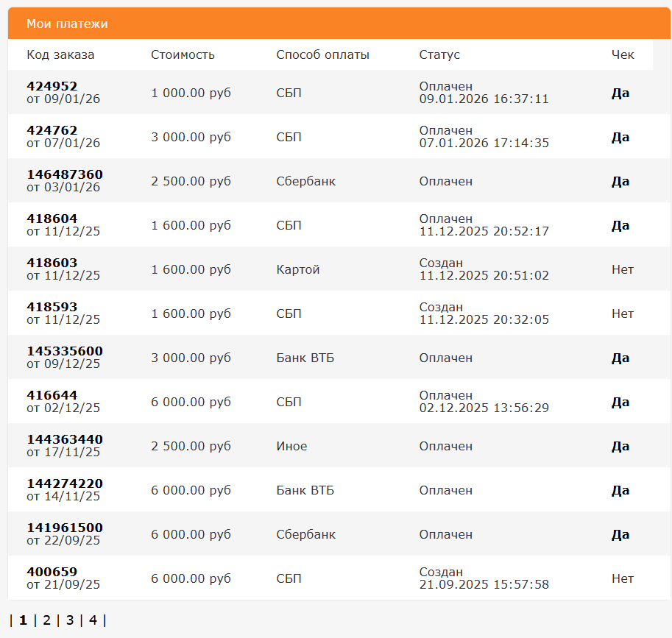View receipt 'Да' for order 424952
672x638 pixels.
point(620,93)
